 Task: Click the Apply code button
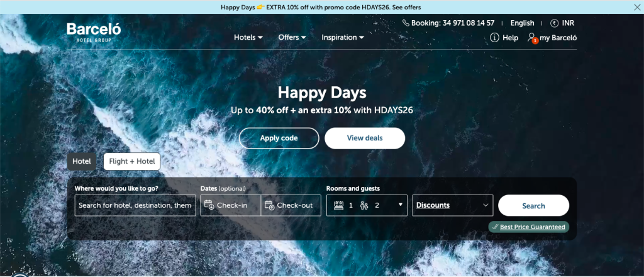coord(279,138)
